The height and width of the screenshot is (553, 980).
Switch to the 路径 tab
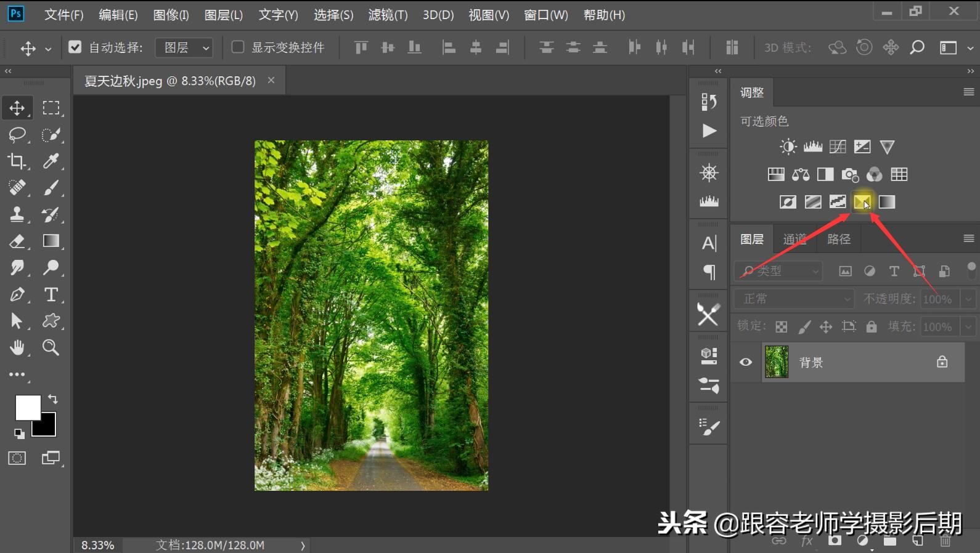pos(838,239)
